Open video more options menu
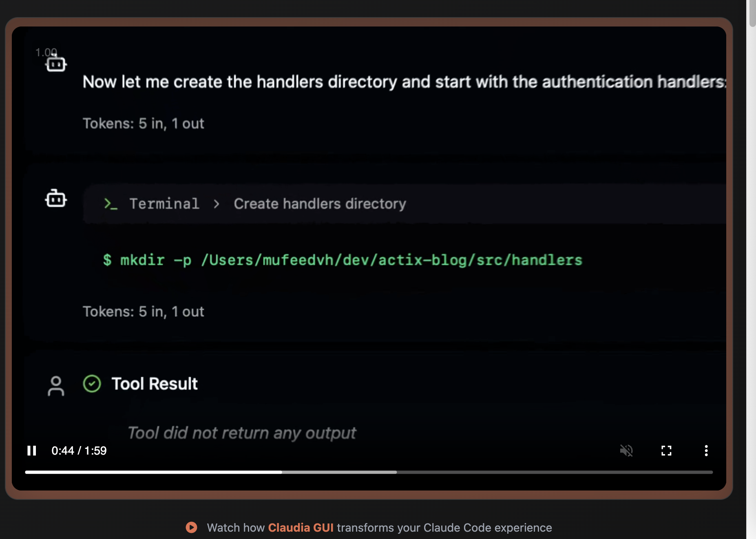The height and width of the screenshot is (539, 756). coord(706,451)
